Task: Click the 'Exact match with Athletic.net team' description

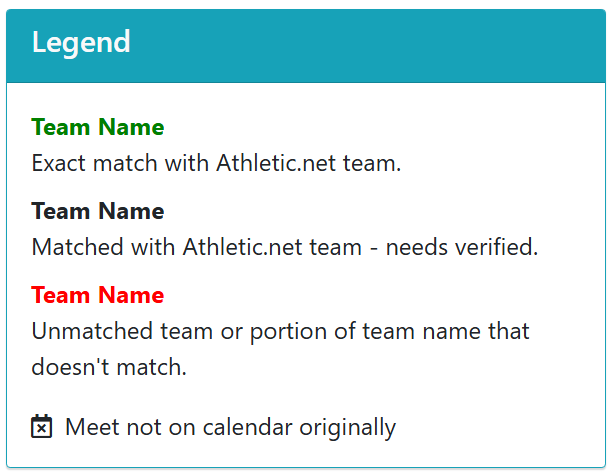Action: click(x=216, y=163)
